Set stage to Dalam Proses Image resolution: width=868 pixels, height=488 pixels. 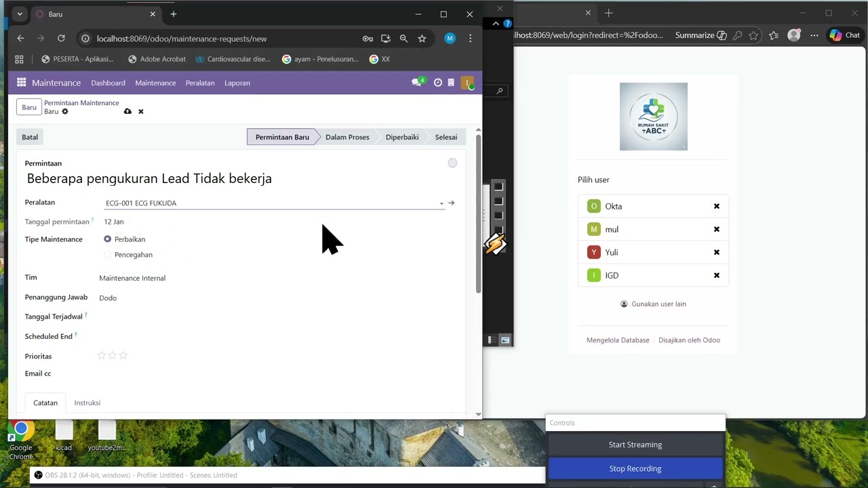[x=347, y=137]
